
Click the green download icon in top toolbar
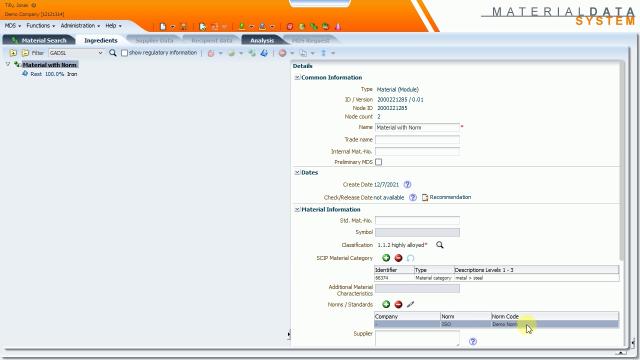click(x=242, y=27)
